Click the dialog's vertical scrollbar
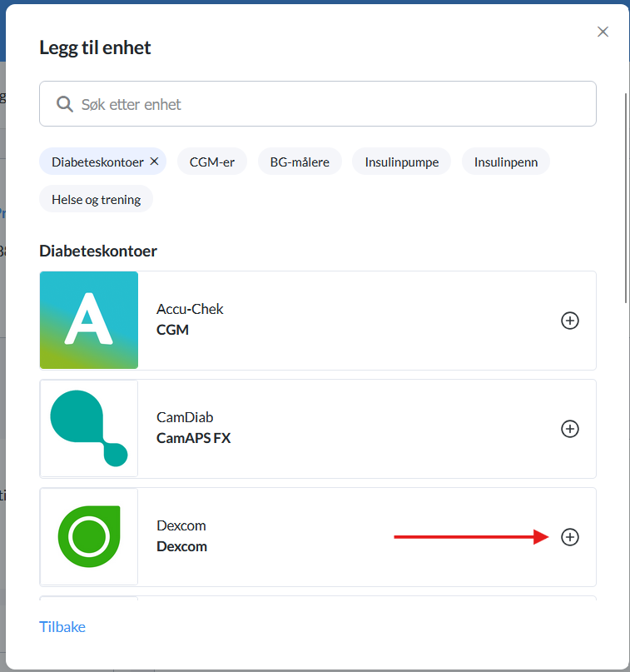Screen dimensions: 630x672 tap(626, 197)
